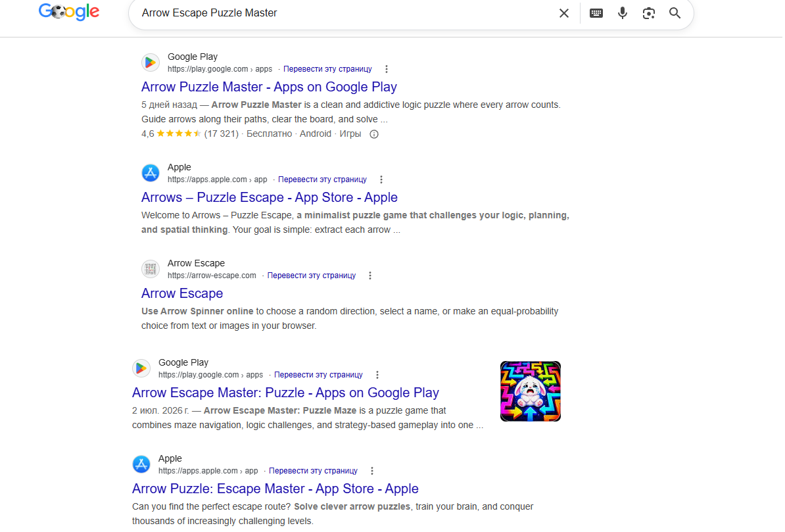Click the 'Use Arrow Spinner online' snippet text

click(x=198, y=312)
